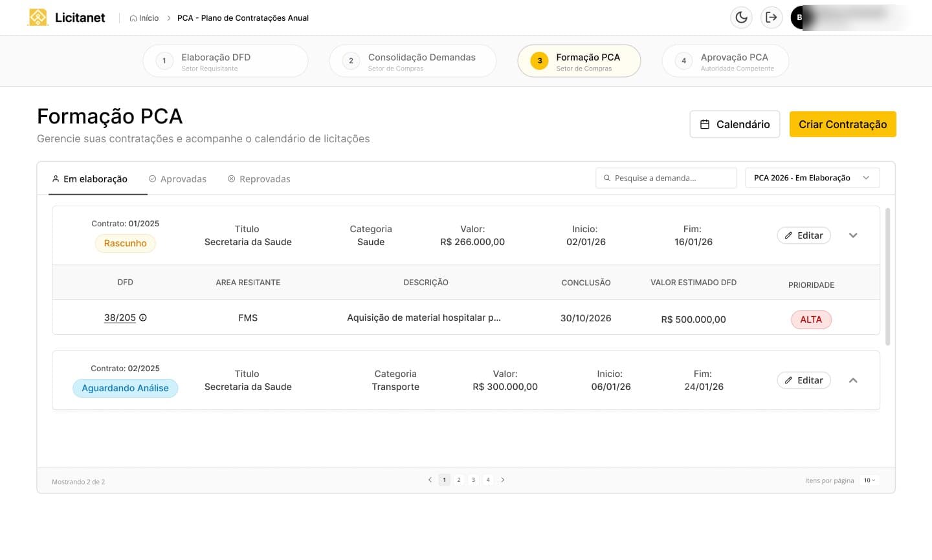Open the info icon beside DFD 38/205
932x560 pixels.
pyautogui.click(x=143, y=318)
